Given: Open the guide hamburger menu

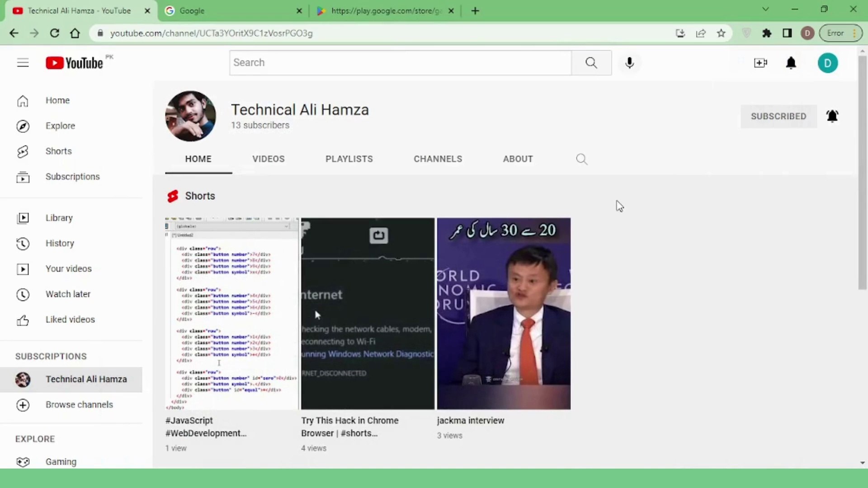Looking at the screenshot, I should tap(23, 62).
